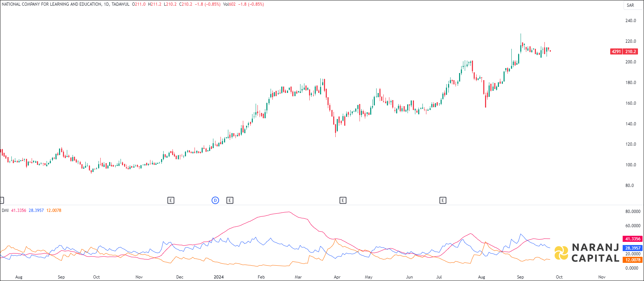Image resolution: width=644 pixels, height=281 pixels.
Task: Click the earnings E marker right of dividend marker
Action: [x=230, y=201]
